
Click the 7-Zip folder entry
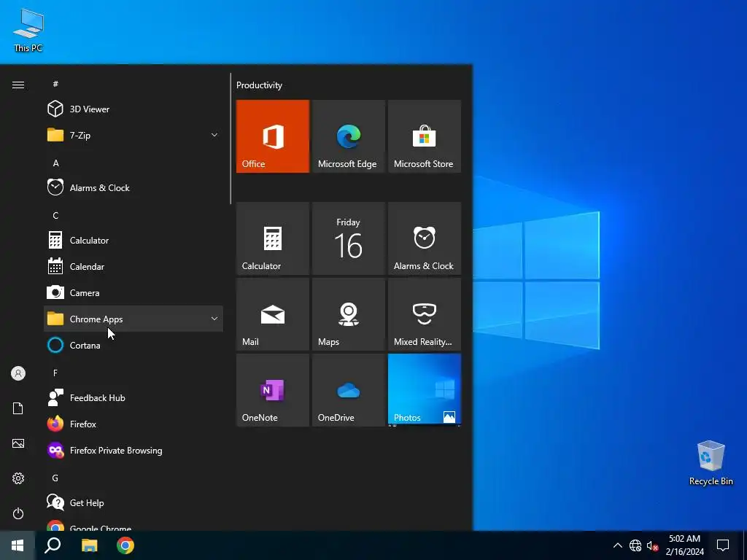133,135
